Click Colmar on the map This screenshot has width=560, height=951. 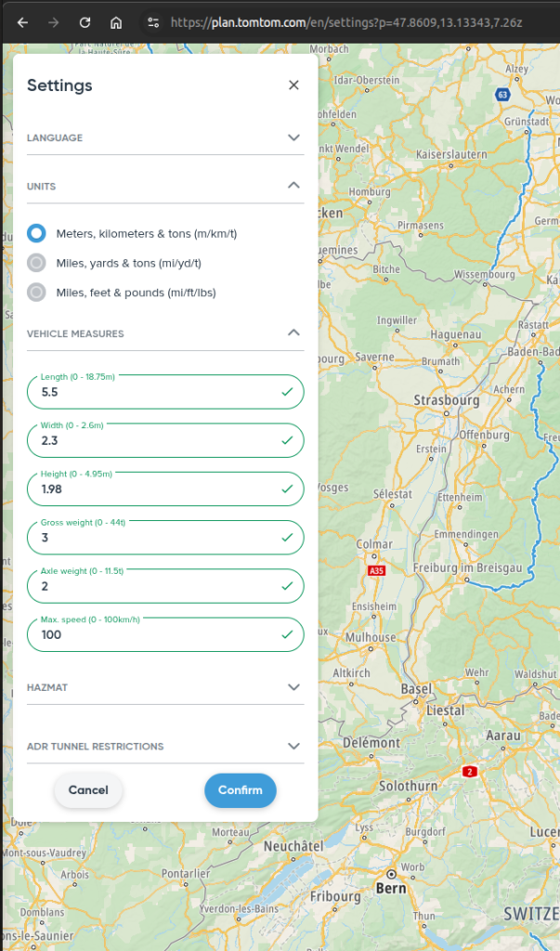pos(374,544)
